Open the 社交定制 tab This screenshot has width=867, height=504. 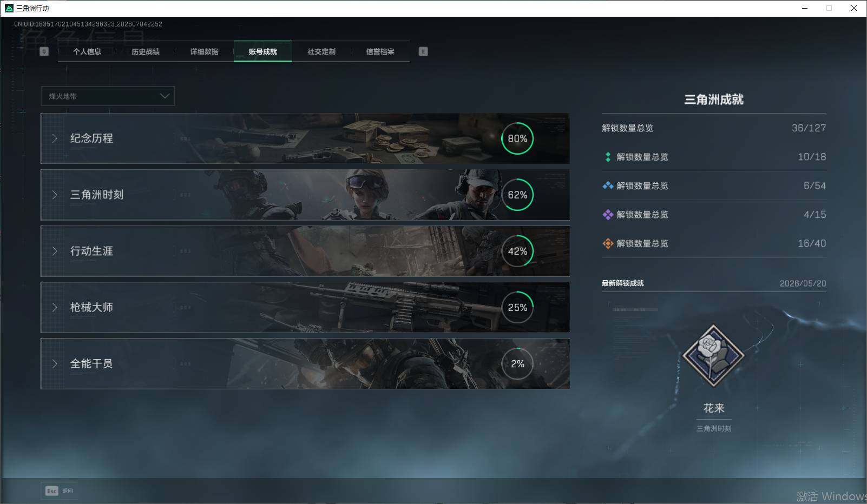coord(321,51)
